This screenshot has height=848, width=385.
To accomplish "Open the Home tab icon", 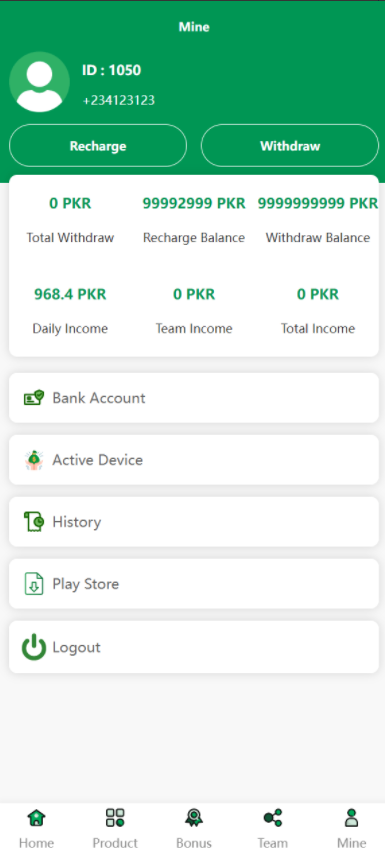I will (x=36, y=817).
